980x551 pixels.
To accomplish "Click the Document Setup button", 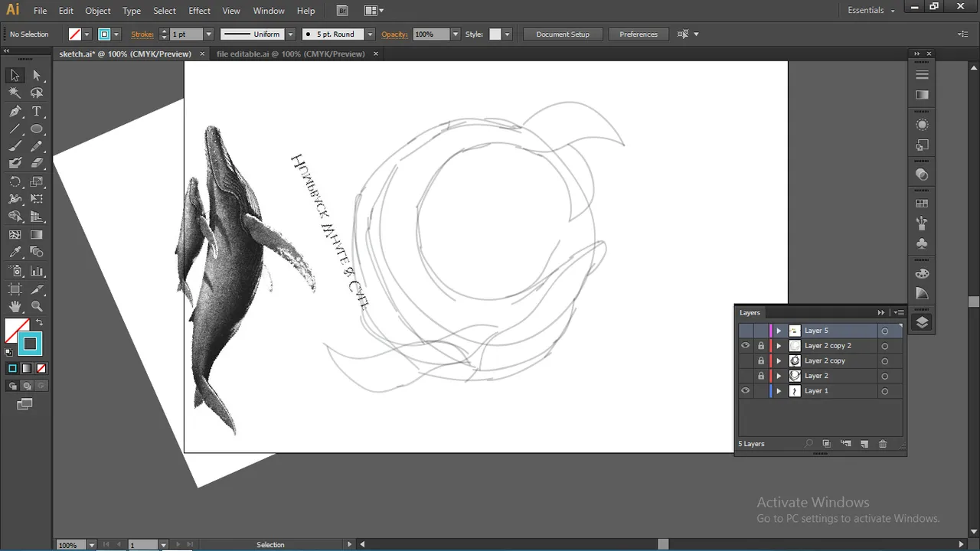I will [563, 34].
